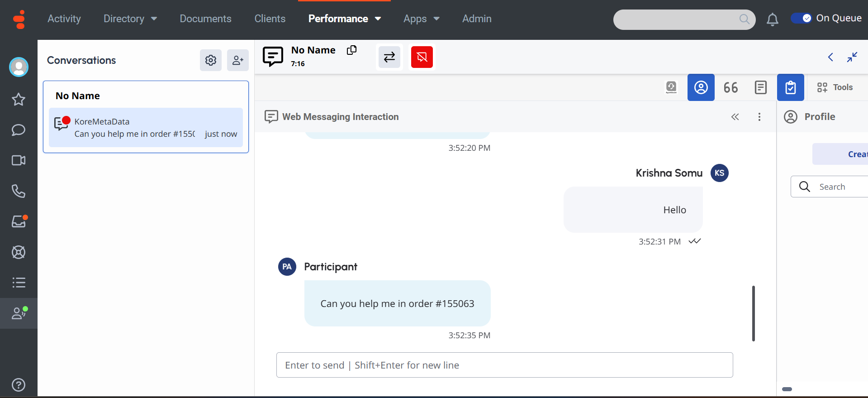This screenshot has width=868, height=398.
Task: Collapse the Web Messaging Interaction panel
Action: coord(735,117)
